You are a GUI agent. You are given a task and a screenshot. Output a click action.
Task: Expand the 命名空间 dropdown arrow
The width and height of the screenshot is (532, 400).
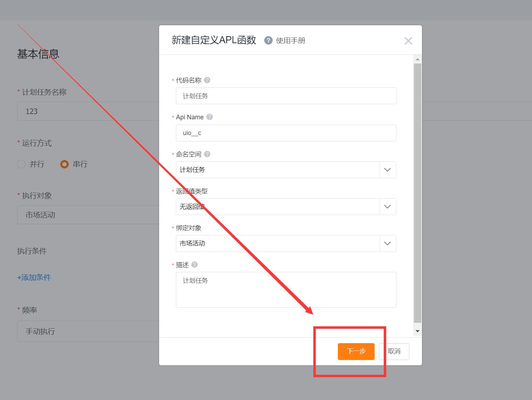[x=388, y=170]
